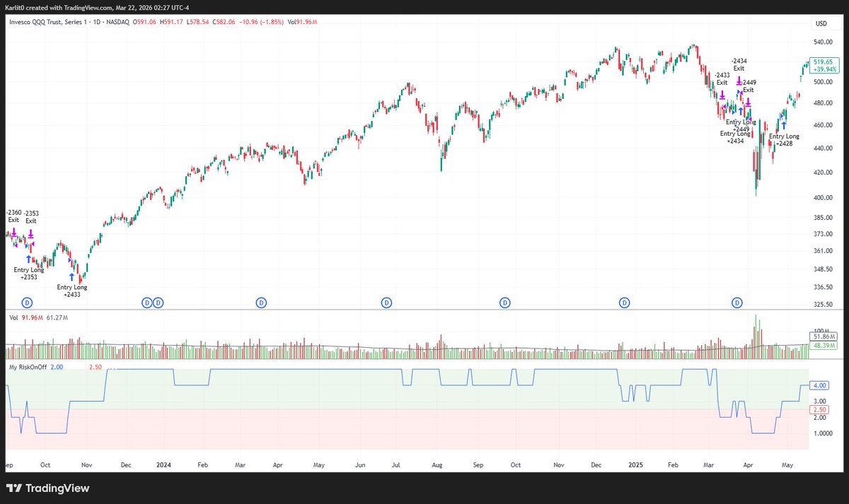Click the D dividend marker between Sep and Oct 2024
Viewport: 849px width, 504px height.
[505, 303]
